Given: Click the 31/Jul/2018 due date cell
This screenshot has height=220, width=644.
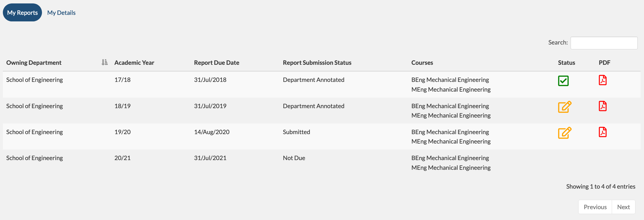Looking at the screenshot, I should 210,80.
